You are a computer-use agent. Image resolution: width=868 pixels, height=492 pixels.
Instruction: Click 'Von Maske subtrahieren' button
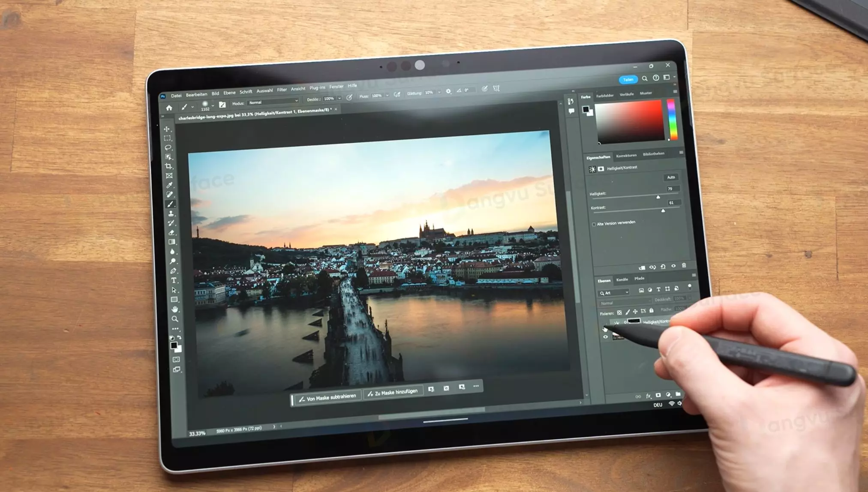coord(327,398)
